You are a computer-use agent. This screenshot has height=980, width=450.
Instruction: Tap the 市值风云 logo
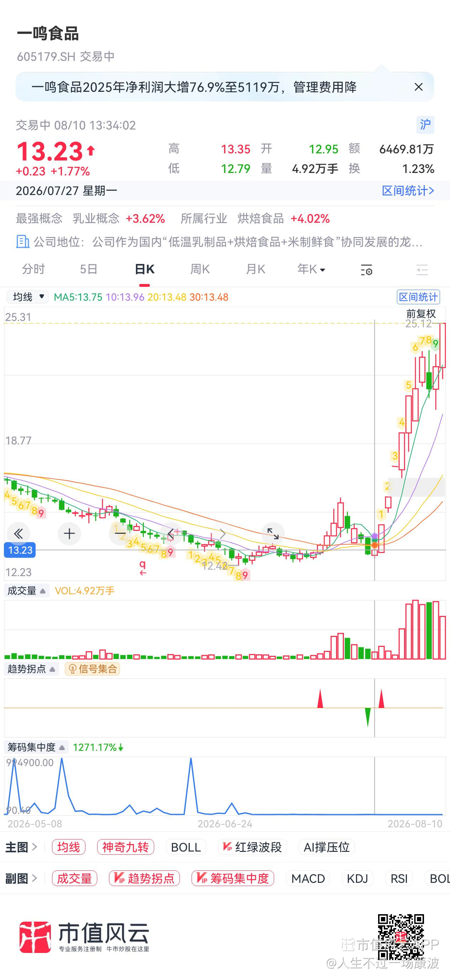84,937
